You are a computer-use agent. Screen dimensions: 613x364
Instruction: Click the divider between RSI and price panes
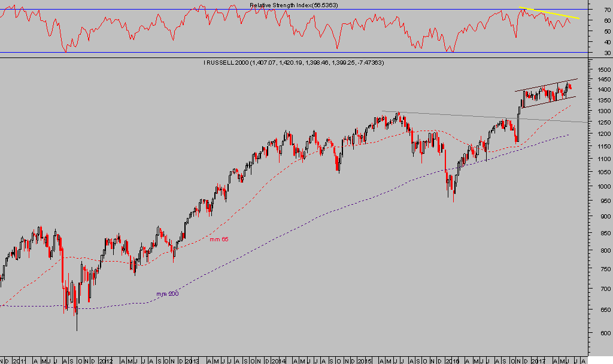(x=299, y=57)
